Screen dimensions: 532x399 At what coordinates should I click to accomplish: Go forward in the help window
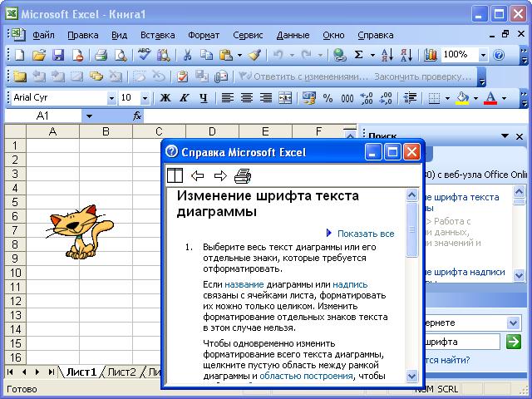coord(220,175)
